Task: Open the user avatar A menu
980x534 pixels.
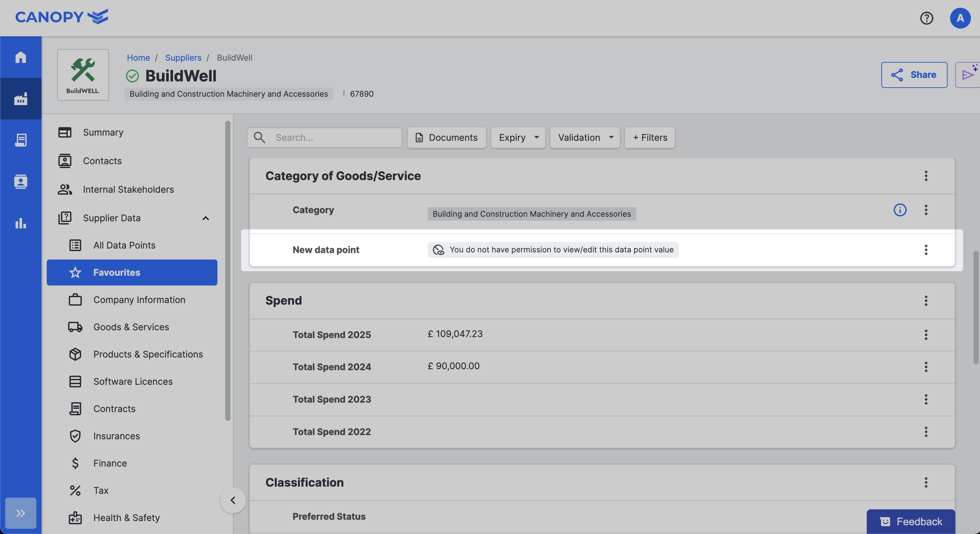Action: pyautogui.click(x=960, y=18)
